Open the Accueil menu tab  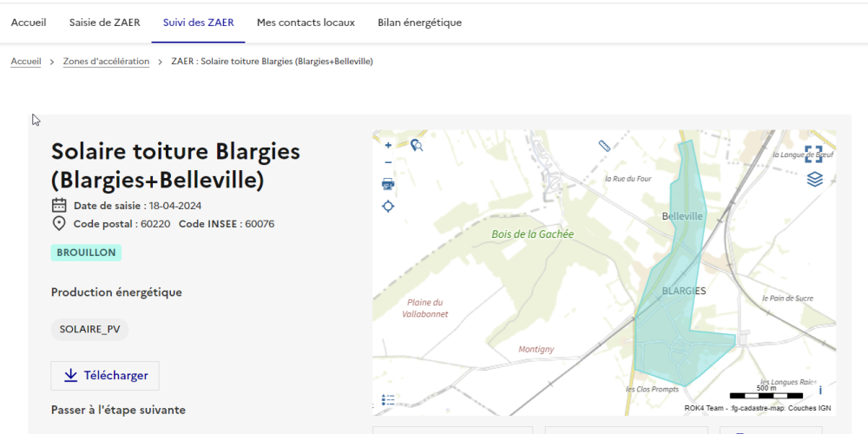[x=29, y=23]
